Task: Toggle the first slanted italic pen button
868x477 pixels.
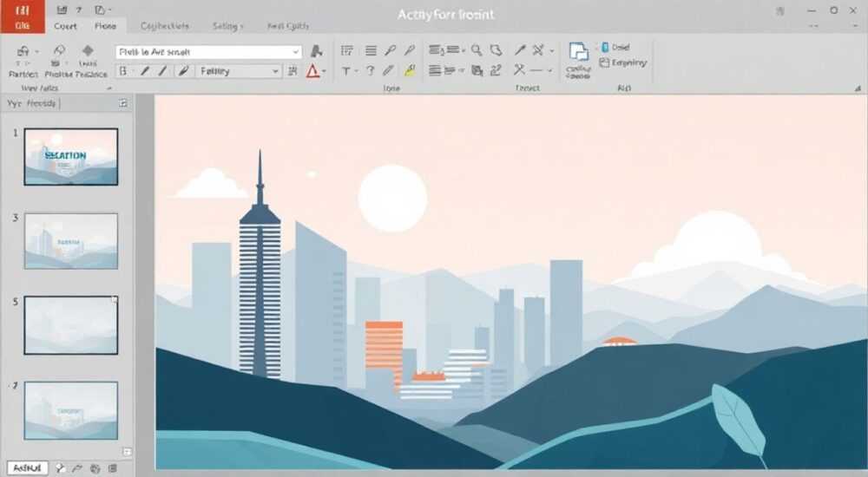Action: [x=145, y=71]
